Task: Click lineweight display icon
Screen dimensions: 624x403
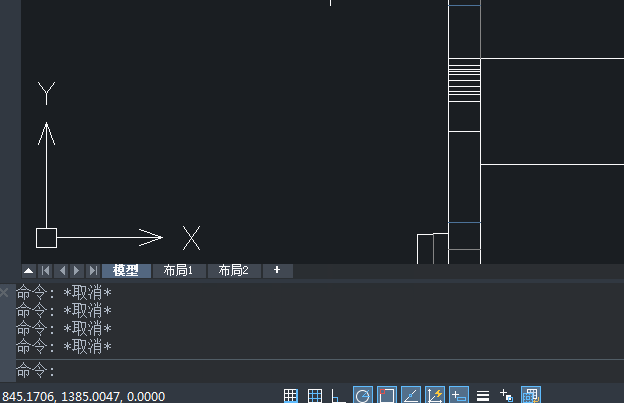Action: tap(483, 396)
